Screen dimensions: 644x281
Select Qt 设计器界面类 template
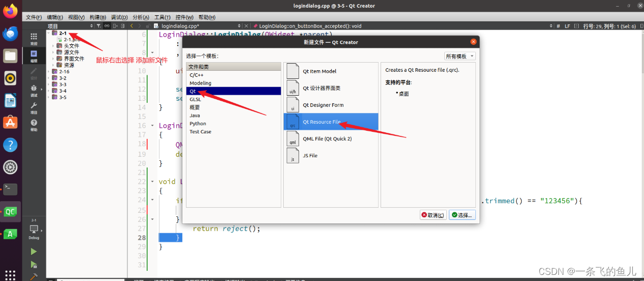331,88
